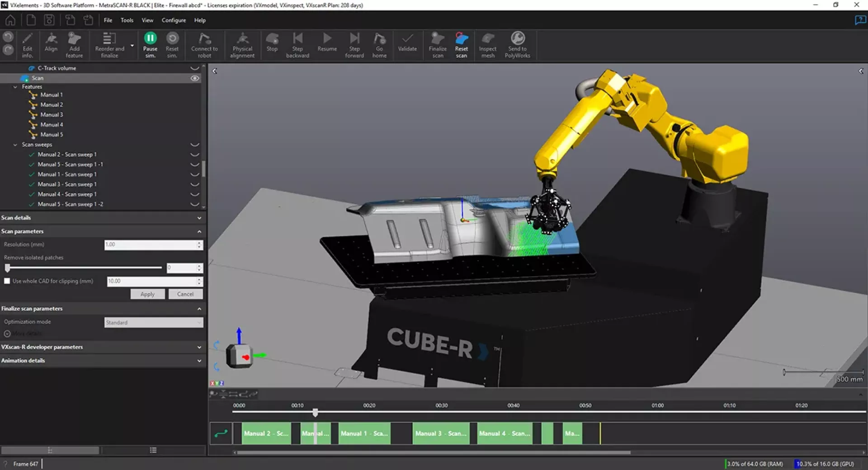Click the Cancel button
This screenshot has width=868, height=470.
click(185, 294)
